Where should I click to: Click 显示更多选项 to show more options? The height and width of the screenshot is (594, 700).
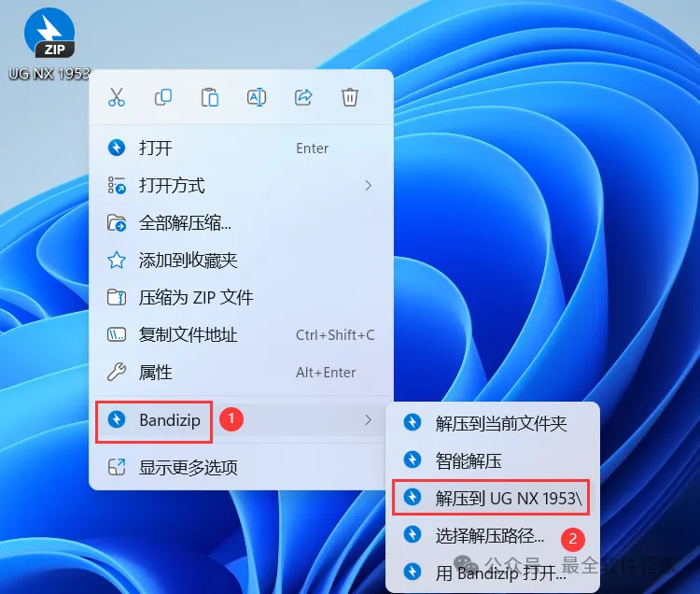[x=241, y=467]
